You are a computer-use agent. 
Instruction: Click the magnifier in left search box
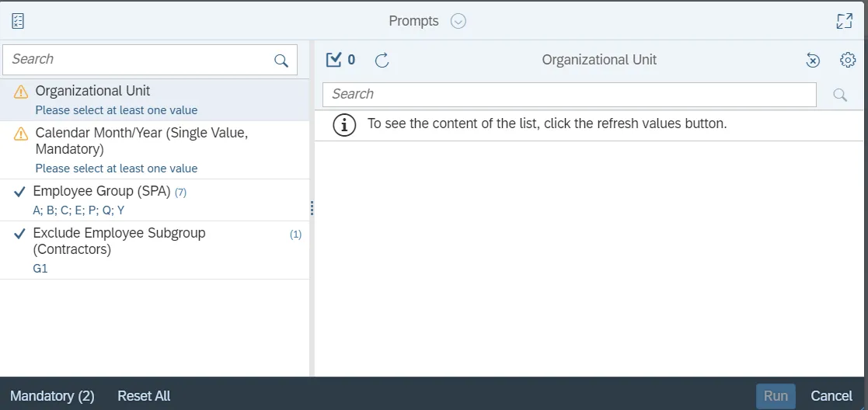281,61
